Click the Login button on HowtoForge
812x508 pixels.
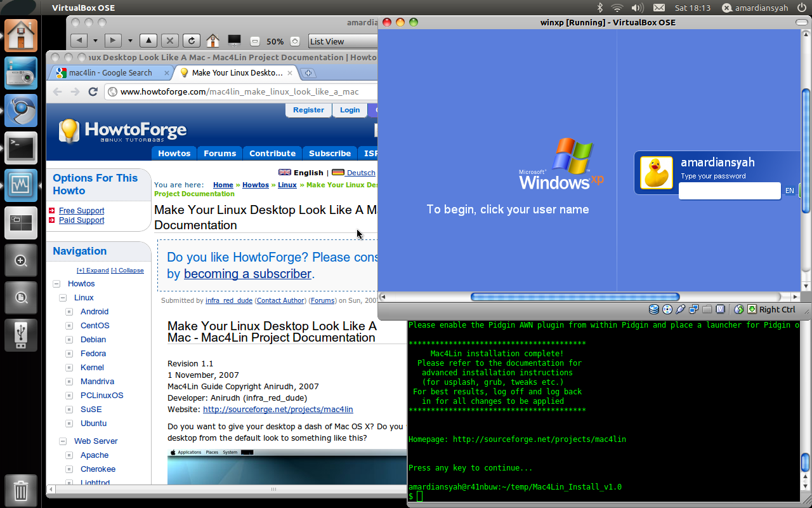[x=350, y=110]
